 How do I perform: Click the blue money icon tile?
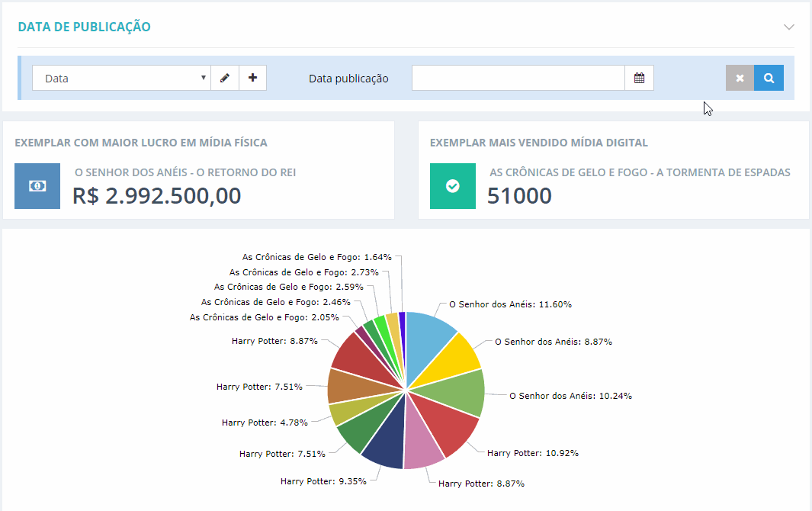tap(37, 186)
